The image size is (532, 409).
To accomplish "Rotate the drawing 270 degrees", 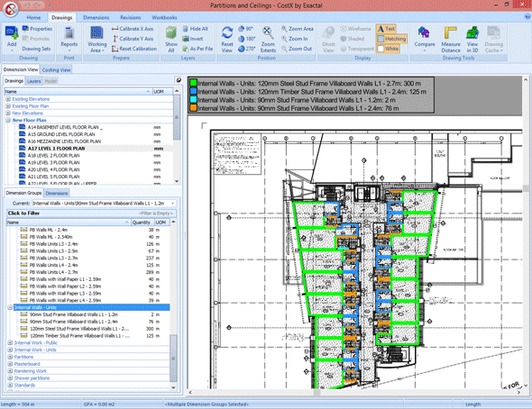I will click(x=247, y=49).
